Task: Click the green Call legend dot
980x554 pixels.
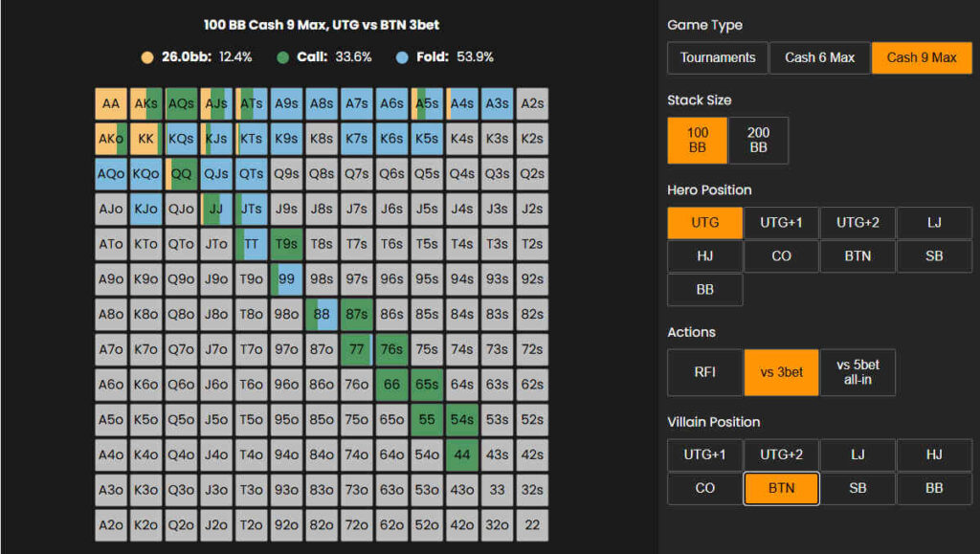Action: [282, 57]
